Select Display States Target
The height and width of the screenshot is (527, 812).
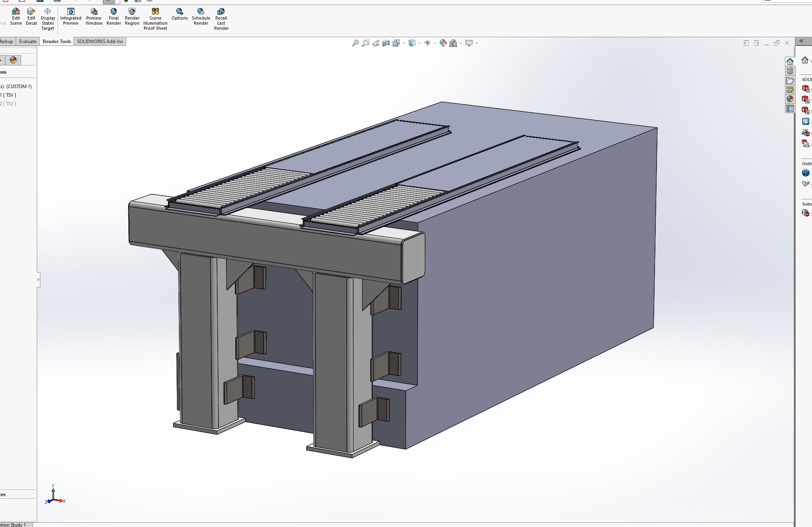tap(48, 19)
